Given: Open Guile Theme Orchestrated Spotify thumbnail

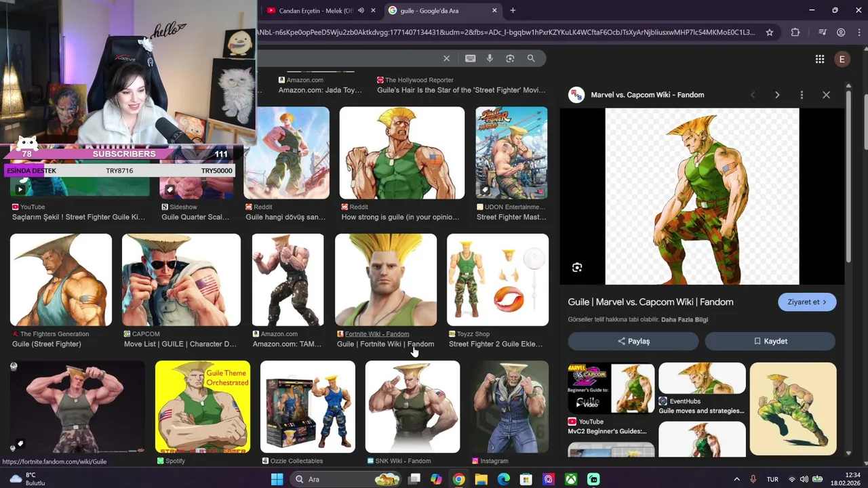Looking at the screenshot, I should (x=203, y=407).
